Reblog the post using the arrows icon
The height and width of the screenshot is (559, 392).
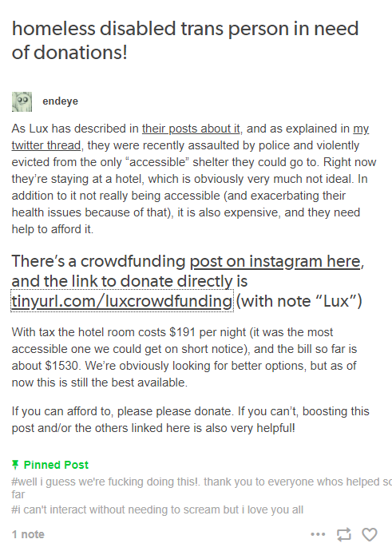[343, 534]
